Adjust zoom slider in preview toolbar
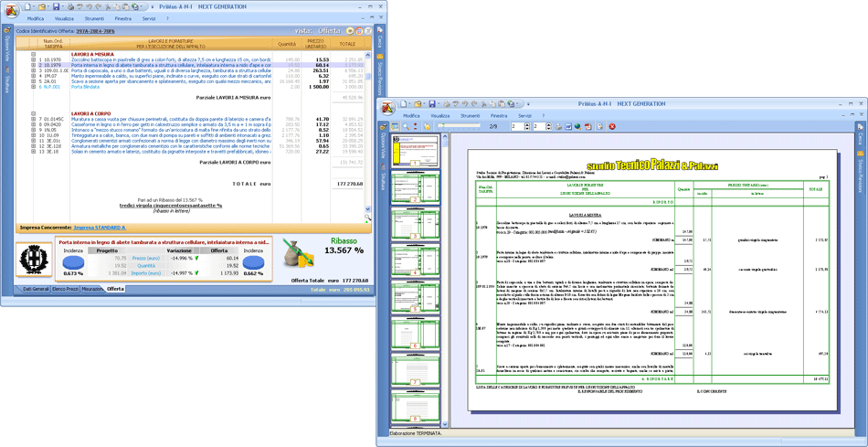868x447 pixels. coord(459,126)
